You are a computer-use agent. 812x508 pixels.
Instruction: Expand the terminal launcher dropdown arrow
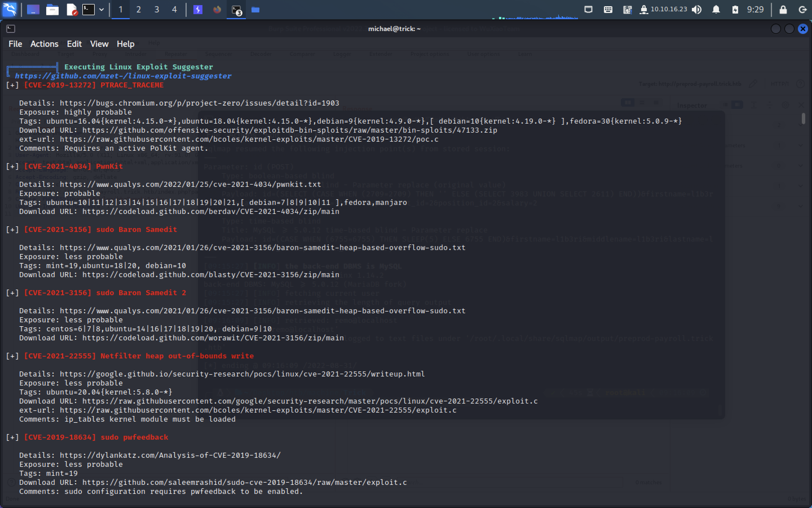[x=101, y=10]
